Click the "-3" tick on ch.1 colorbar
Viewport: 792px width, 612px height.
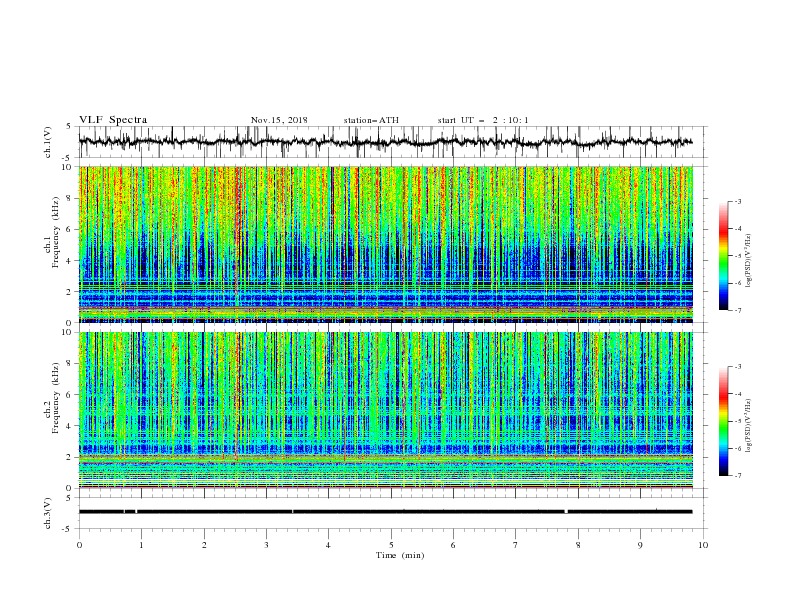(x=738, y=201)
